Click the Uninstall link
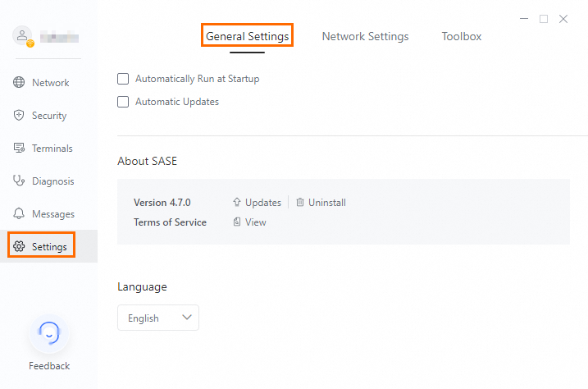 click(x=326, y=203)
